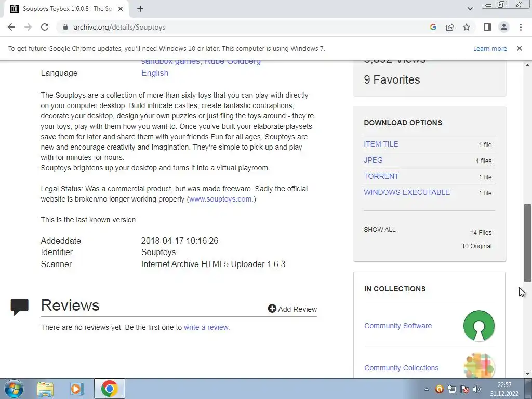This screenshot has height=399, width=532.
Task: Click the 14 Files count text
Action: (481, 232)
